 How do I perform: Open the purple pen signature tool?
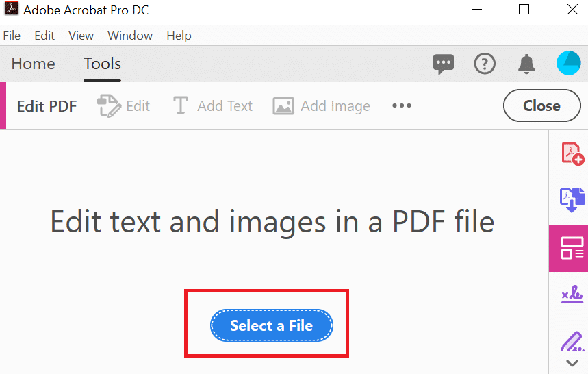tap(572, 341)
